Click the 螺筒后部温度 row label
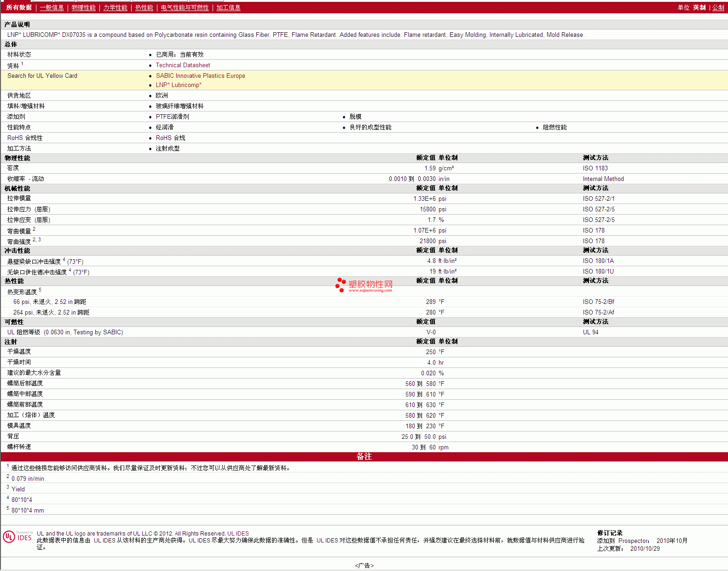 pos(25,384)
